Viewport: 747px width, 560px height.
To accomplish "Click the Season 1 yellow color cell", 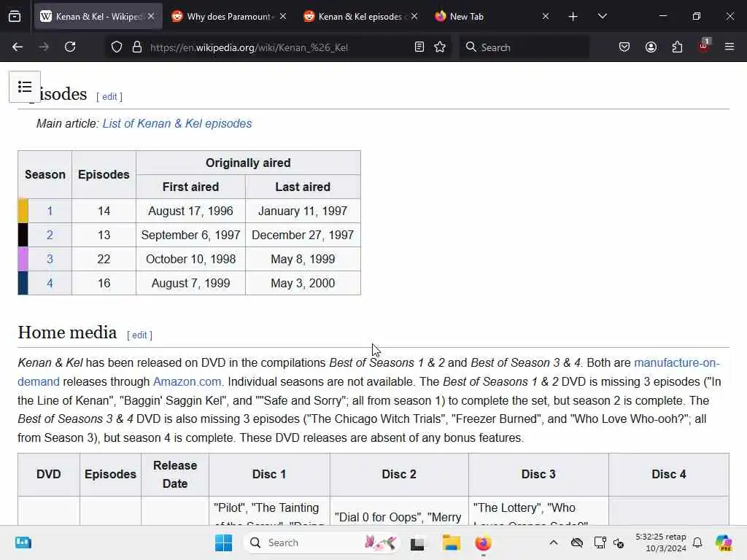I will 23,211.
